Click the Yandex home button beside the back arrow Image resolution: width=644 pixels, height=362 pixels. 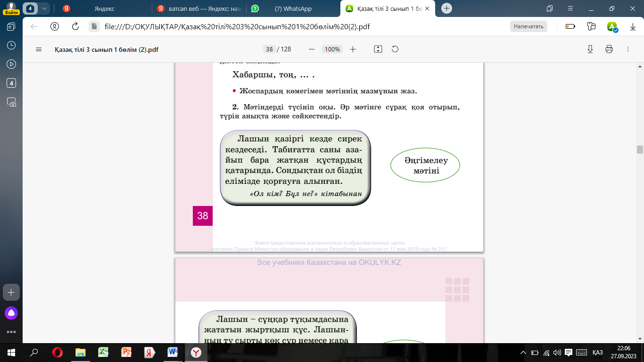tap(55, 26)
